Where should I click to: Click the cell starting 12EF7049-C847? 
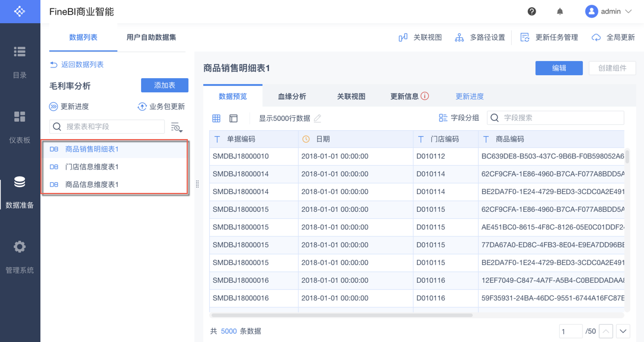pyautogui.click(x=551, y=280)
